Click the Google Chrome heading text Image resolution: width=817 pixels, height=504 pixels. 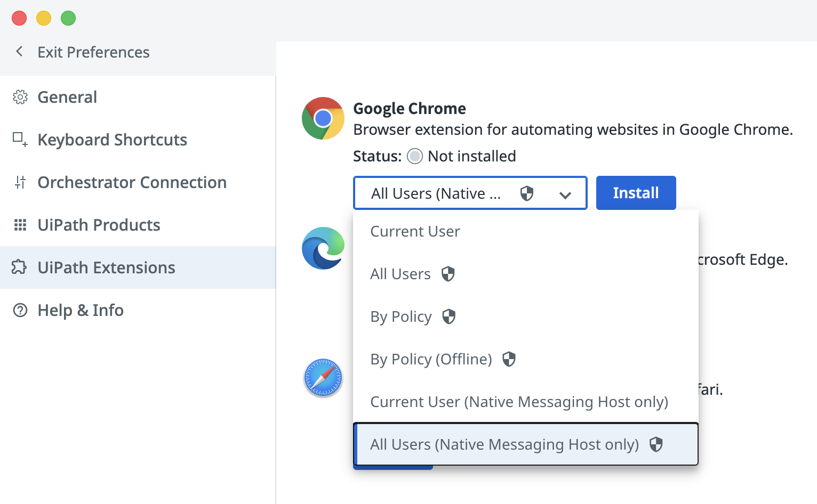[x=410, y=108]
